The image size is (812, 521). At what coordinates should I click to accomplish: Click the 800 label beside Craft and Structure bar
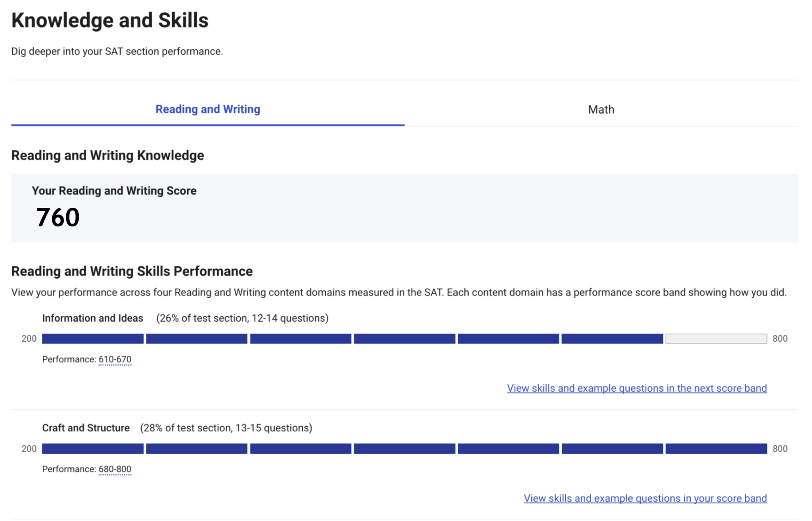point(781,449)
